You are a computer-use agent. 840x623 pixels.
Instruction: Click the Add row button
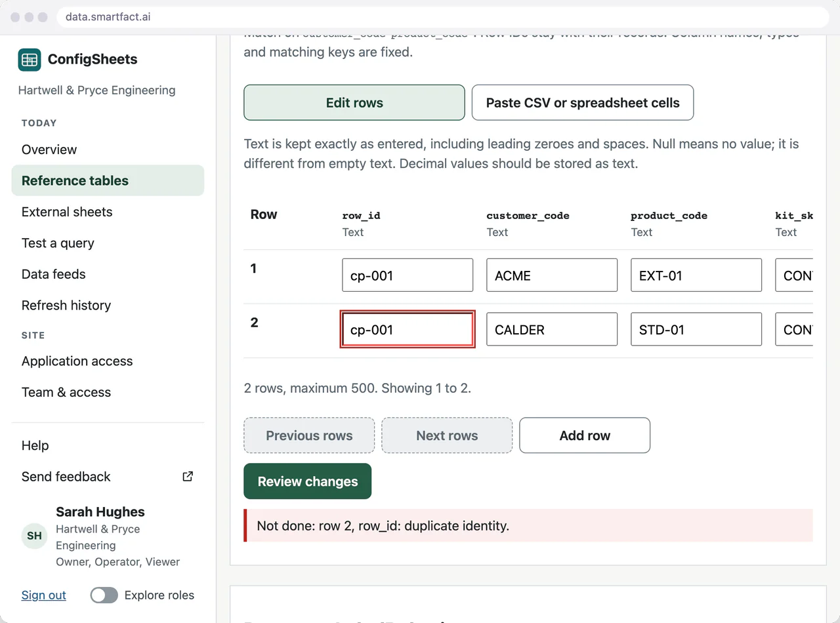click(x=585, y=435)
